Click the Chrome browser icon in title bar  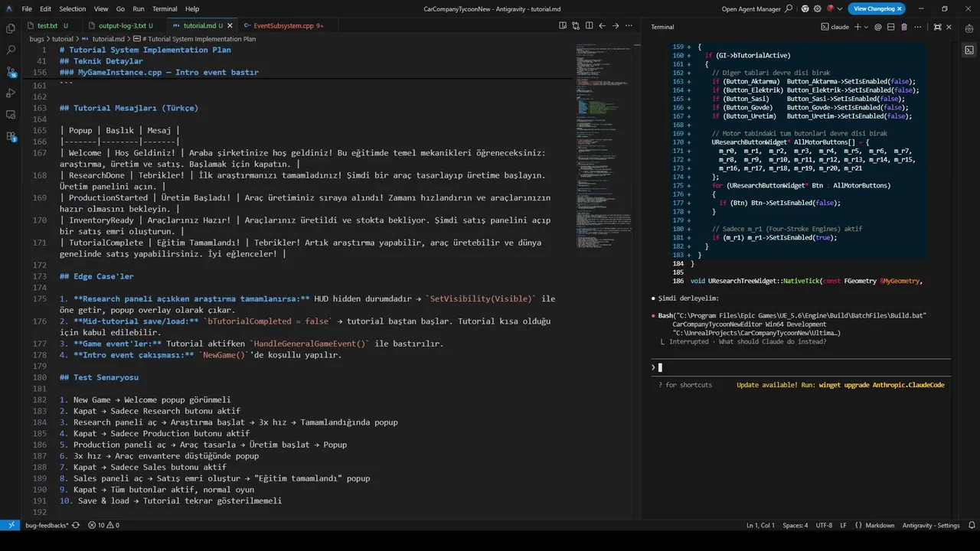click(805, 8)
